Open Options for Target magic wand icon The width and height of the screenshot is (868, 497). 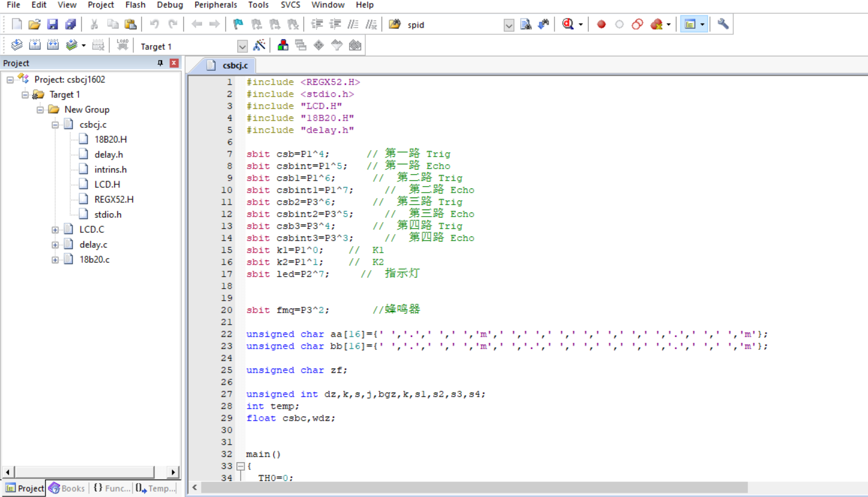(259, 45)
